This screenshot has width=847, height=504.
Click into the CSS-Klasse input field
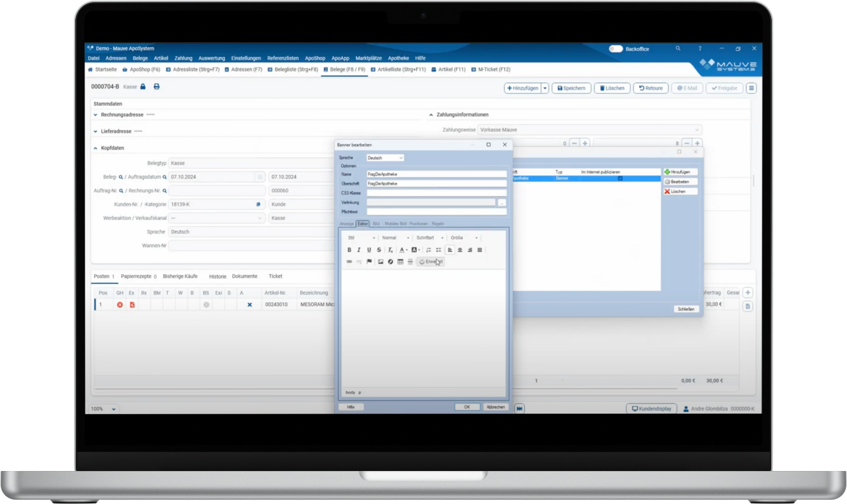click(x=436, y=192)
